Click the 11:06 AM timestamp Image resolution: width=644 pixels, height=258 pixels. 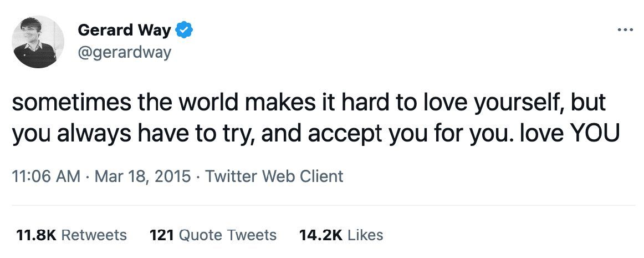45,176
